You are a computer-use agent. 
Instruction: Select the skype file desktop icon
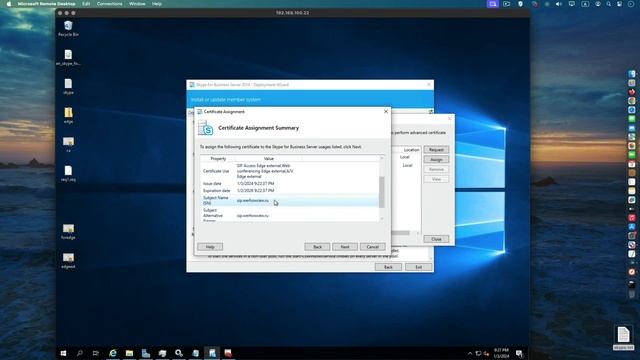click(68, 87)
